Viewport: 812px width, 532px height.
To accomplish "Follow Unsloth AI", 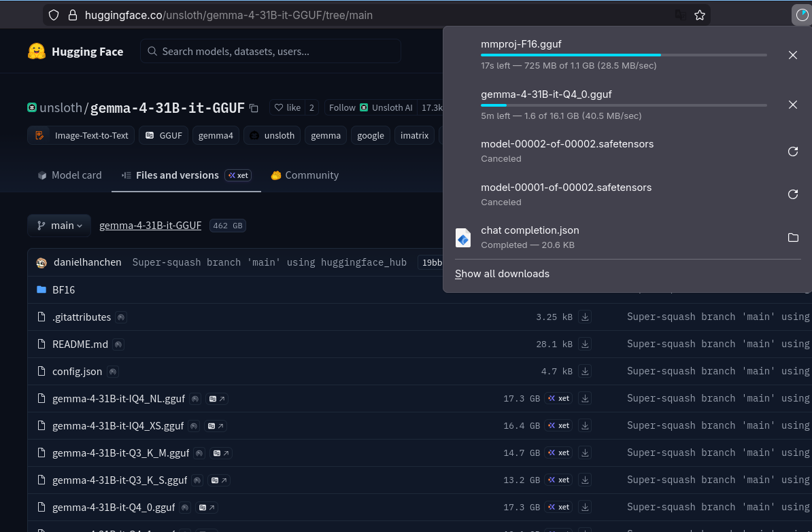I will [371, 107].
